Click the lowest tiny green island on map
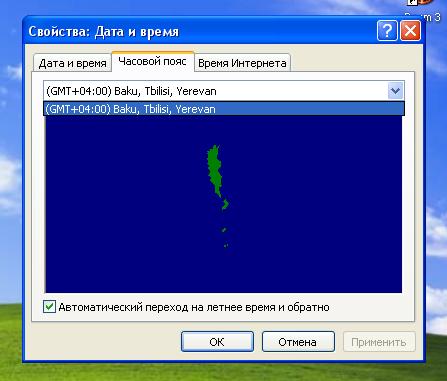The width and height of the screenshot is (447, 381). (x=226, y=246)
